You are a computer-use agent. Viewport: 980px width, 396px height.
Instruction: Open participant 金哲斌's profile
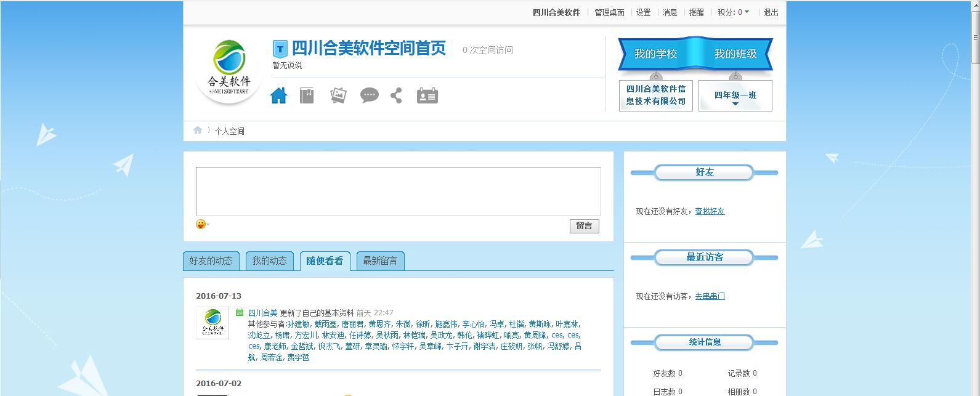(302, 346)
